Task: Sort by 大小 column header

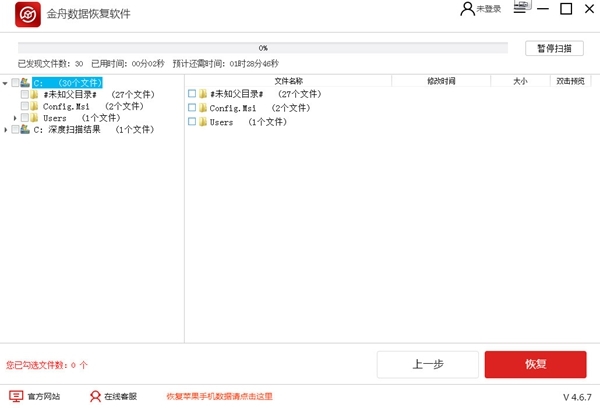Action: pos(520,81)
